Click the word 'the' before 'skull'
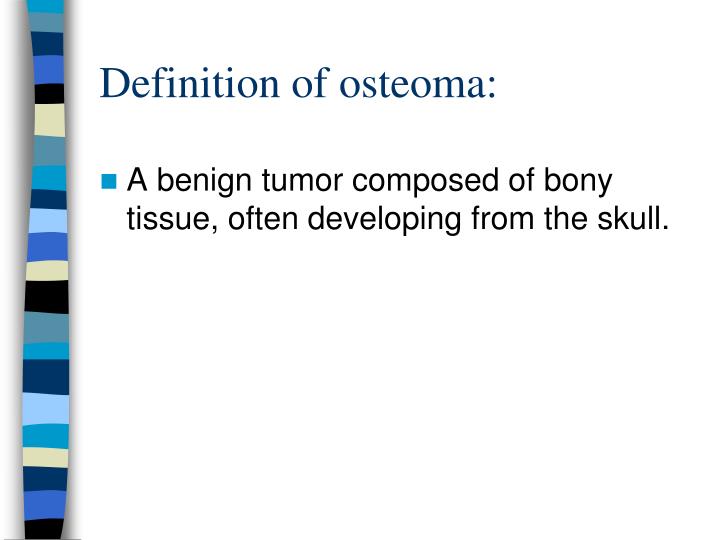Screen dimensions: 720x540 (566, 218)
